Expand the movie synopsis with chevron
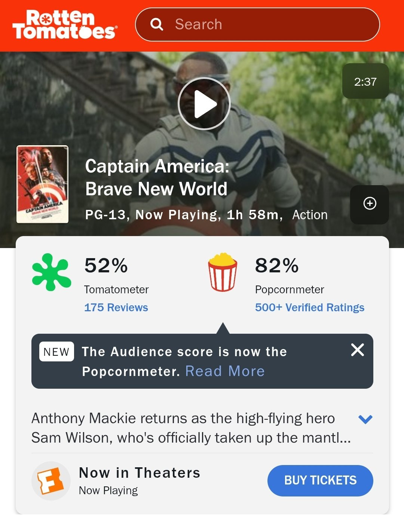This screenshot has height=532, width=404. (x=365, y=419)
